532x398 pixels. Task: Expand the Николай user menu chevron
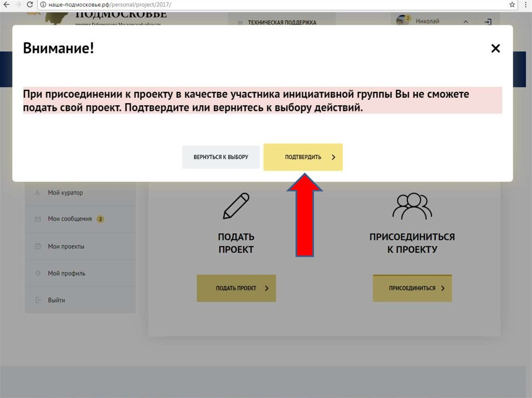(466, 22)
